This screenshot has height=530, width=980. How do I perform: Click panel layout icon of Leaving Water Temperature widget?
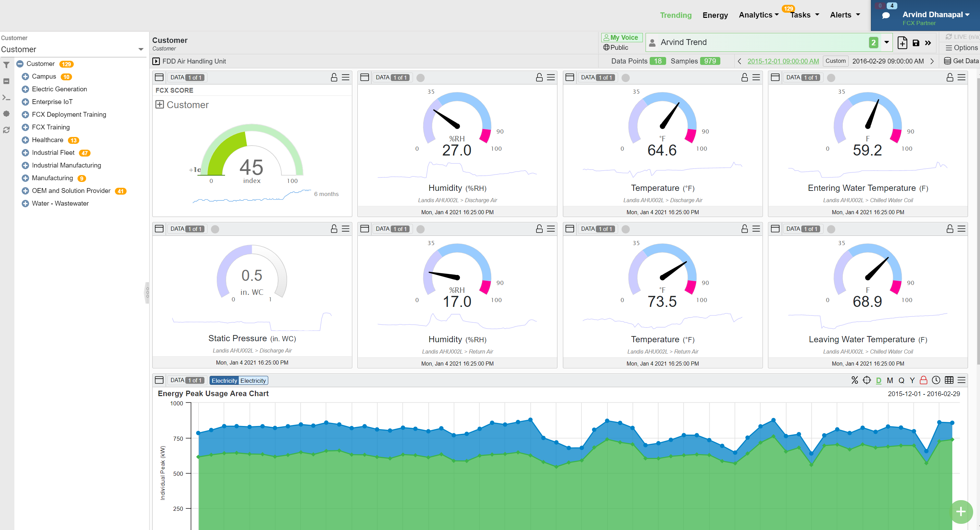pos(775,229)
